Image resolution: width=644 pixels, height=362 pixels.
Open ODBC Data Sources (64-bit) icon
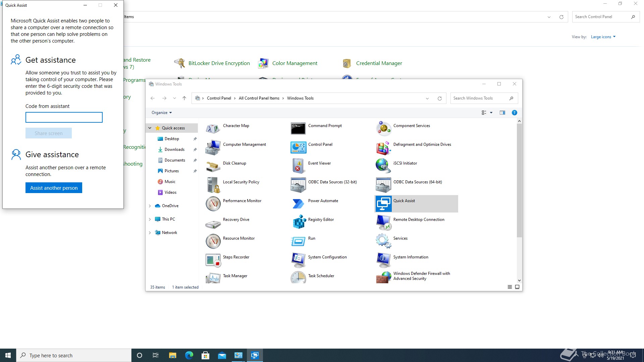[x=383, y=185]
